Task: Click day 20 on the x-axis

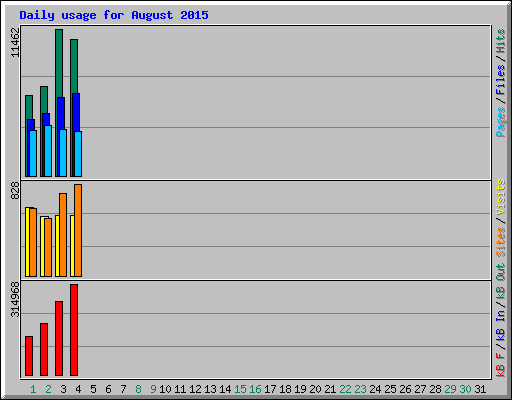Action: point(315,389)
